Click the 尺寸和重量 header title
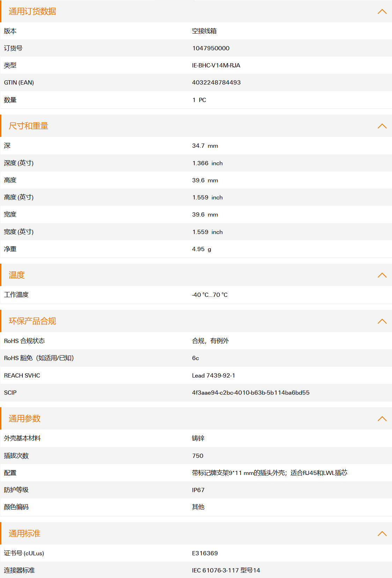 click(x=29, y=126)
